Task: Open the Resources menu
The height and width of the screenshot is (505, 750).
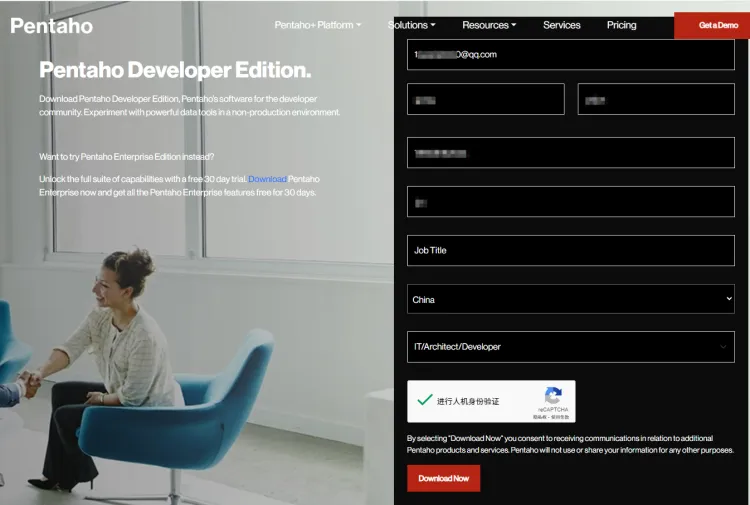Action: [x=489, y=25]
